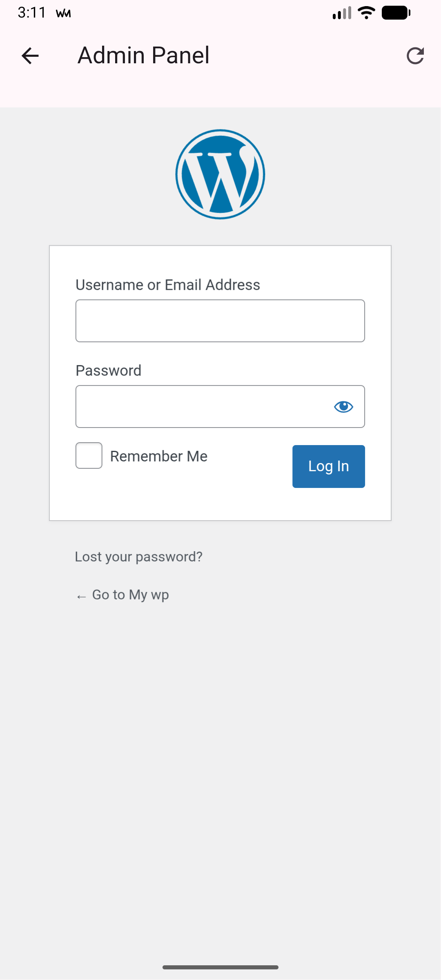Open the Lost your password recovery link

139,556
